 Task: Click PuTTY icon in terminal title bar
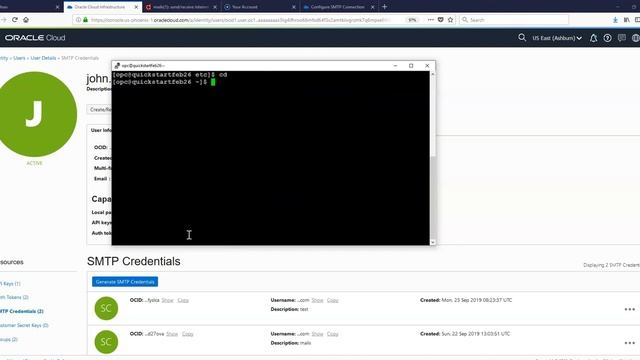[117, 65]
